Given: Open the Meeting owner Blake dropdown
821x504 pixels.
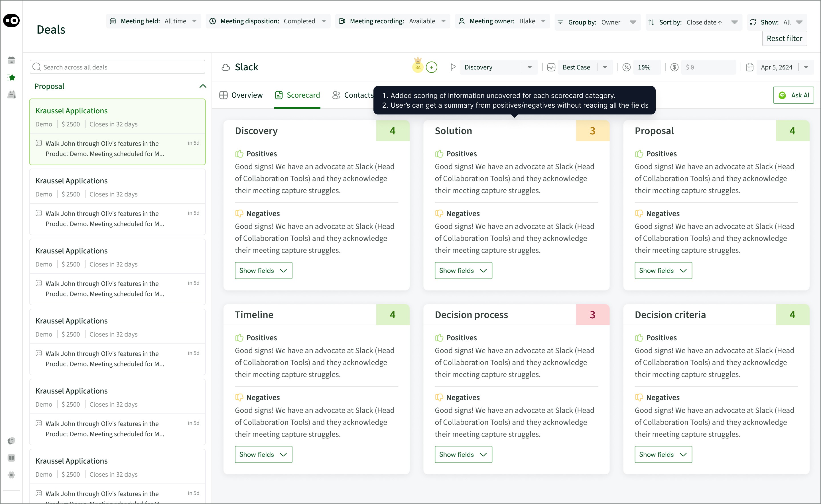Looking at the screenshot, I should pos(504,21).
